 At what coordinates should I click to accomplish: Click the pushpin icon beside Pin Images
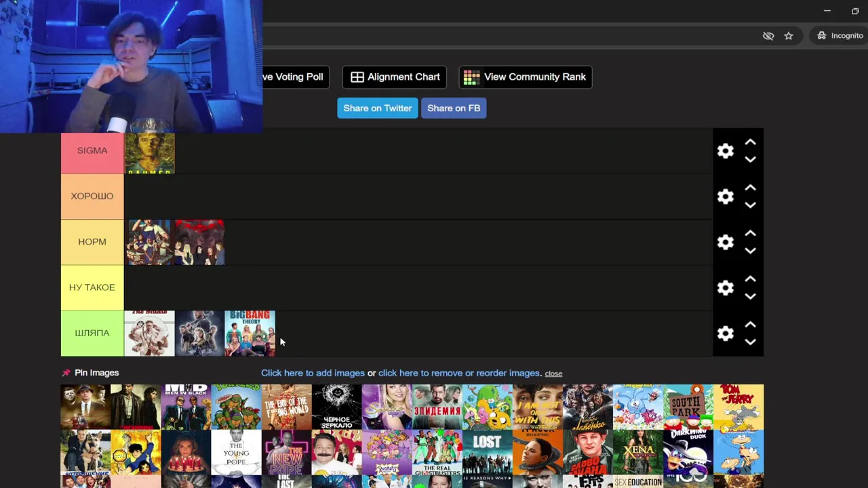(x=66, y=373)
